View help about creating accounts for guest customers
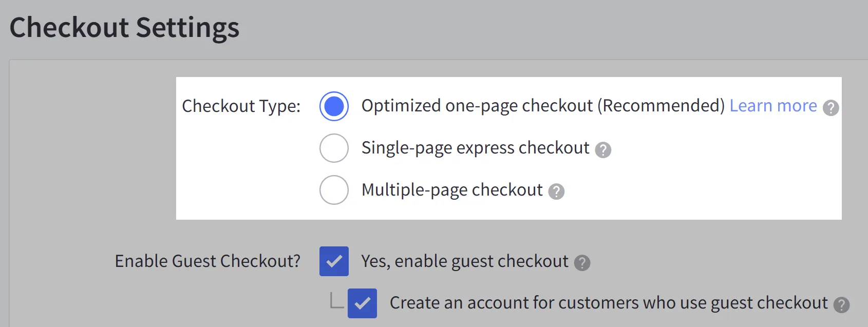This screenshot has height=327, width=868. pos(842,304)
